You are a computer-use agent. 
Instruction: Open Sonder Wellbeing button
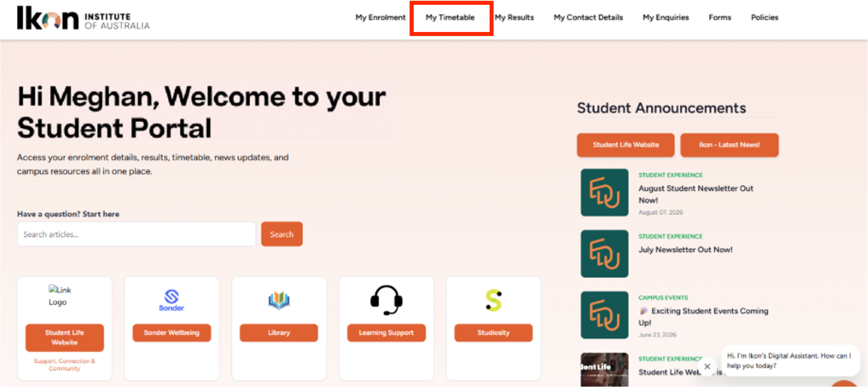(172, 333)
